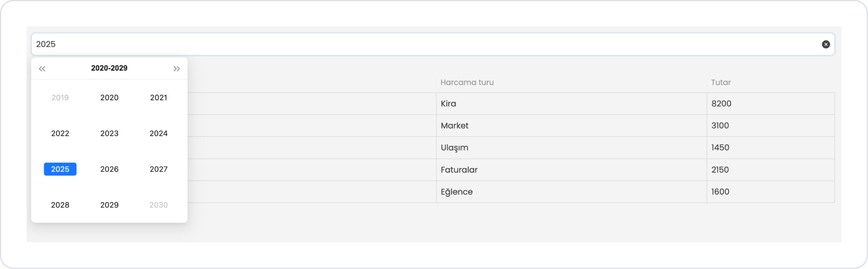Go to previous decade with double-left arrow
Image resolution: width=868 pixels, height=269 pixels.
42,68
